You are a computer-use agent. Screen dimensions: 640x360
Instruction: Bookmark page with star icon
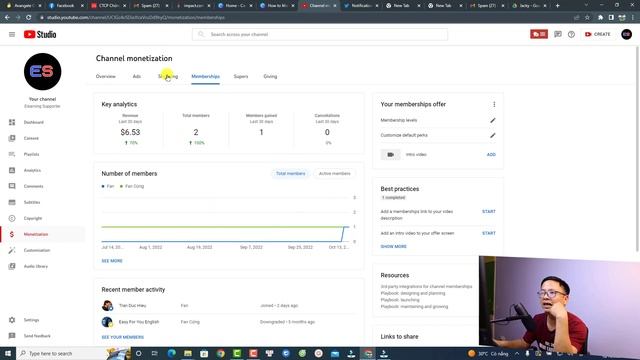click(x=587, y=18)
